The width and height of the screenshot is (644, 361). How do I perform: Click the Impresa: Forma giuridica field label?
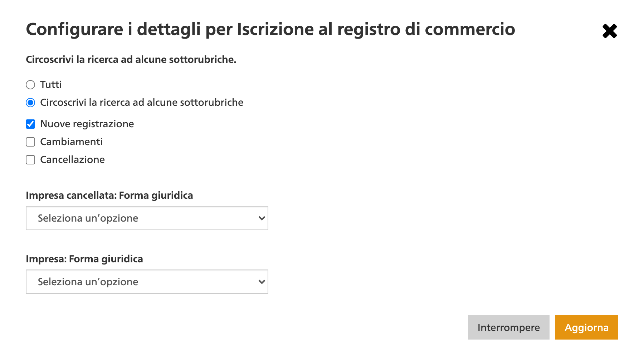[x=84, y=259]
